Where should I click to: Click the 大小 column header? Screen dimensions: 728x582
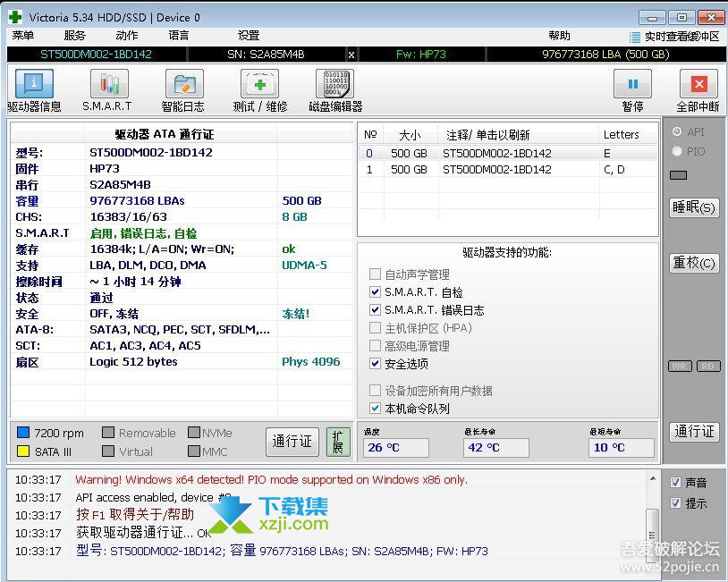tap(411, 135)
